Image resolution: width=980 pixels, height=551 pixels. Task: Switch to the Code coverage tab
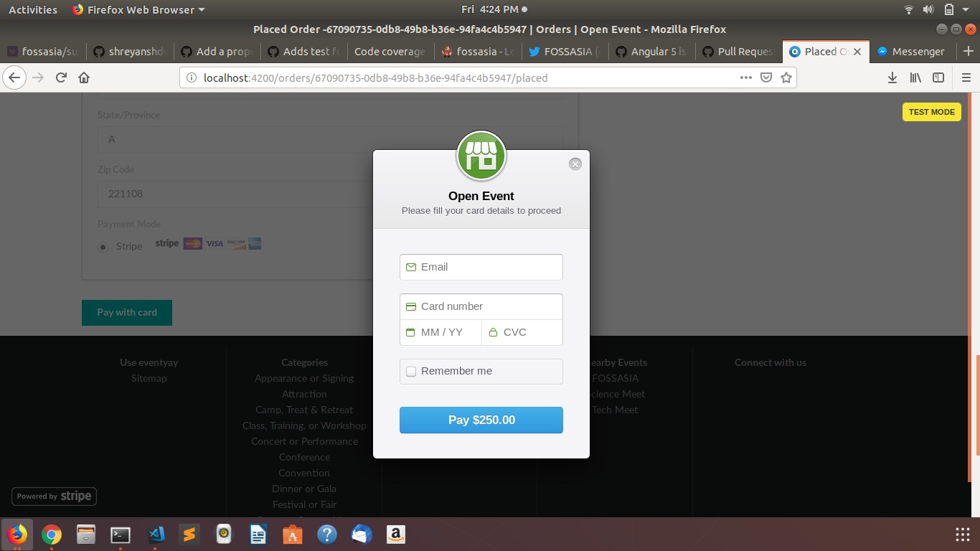pyautogui.click(x=390, y=52)
